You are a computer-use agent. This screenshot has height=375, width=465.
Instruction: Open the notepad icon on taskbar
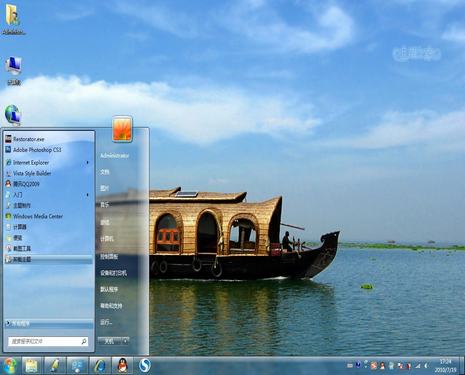(x=54, y=366)
